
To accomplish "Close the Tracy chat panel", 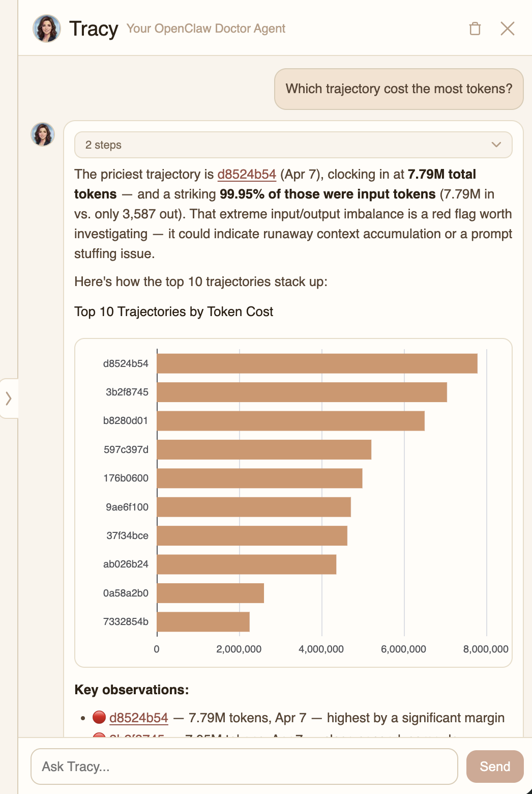I will coord(508,29).
